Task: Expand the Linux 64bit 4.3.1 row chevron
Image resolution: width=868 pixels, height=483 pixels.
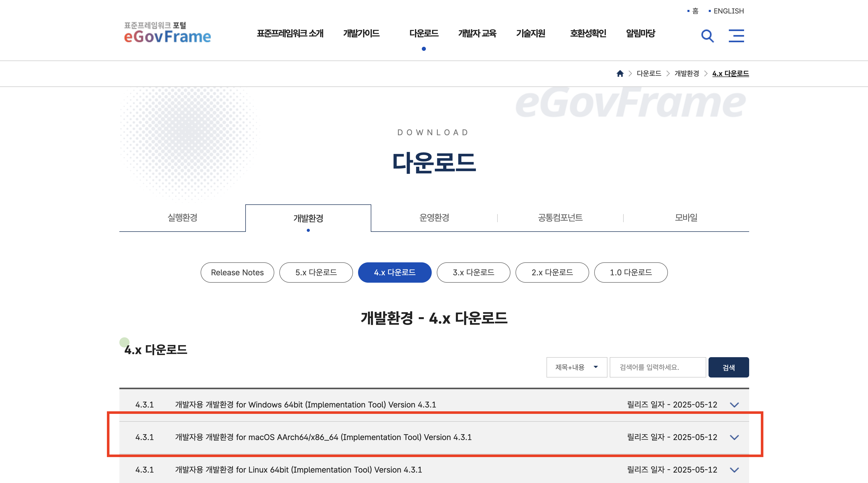Action: [x=734, y=470]
